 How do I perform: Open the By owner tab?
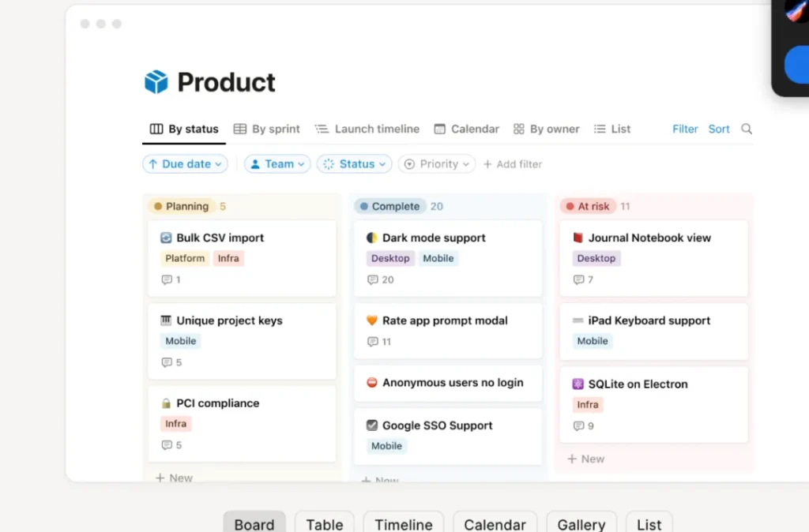tap(547, 129)
